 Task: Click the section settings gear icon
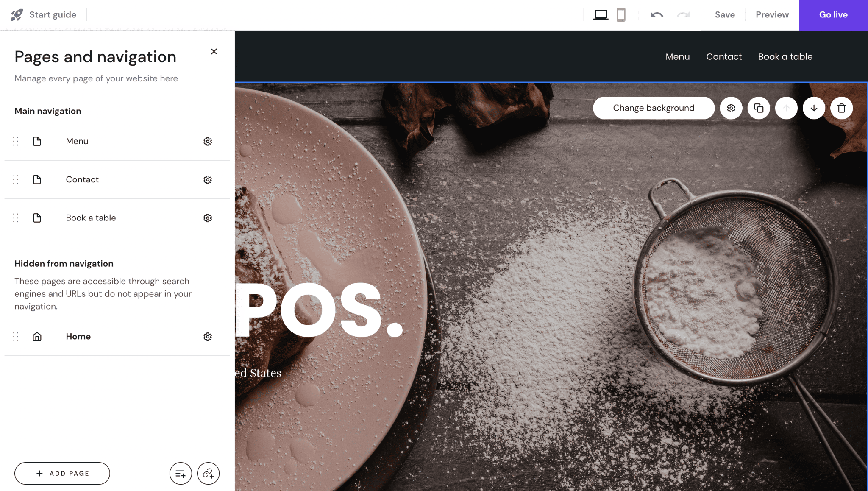click(731, 108)
